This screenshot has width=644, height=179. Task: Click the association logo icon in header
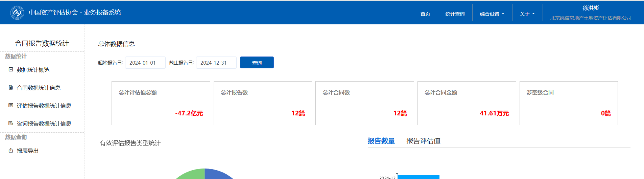tap(17, 13)
